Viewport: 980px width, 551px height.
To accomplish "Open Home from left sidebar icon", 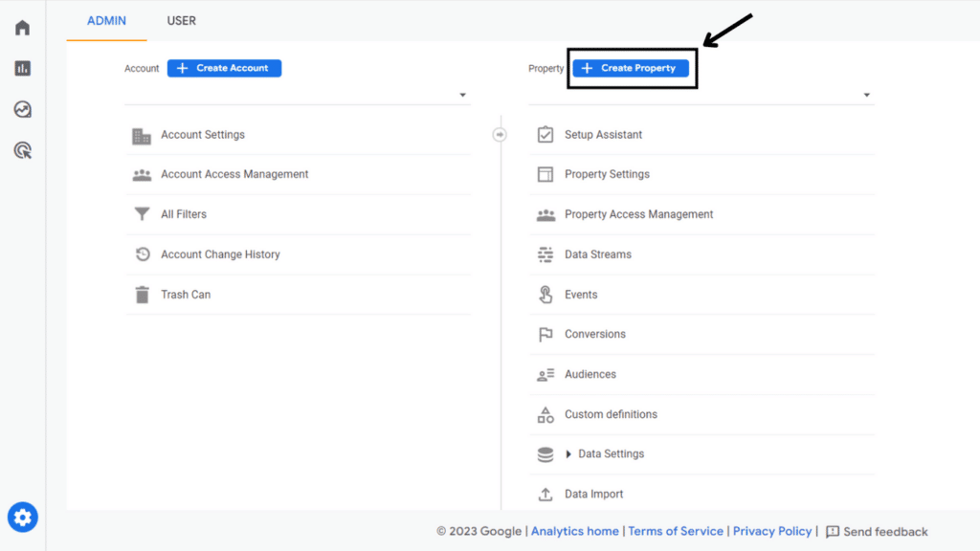I will pos(22,28).
